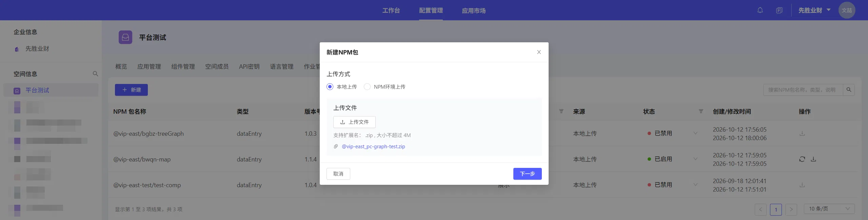The height and width of the screenshot is (220, 868).
Task: Select the 本地上传 radio option
Action: pos(330,87)
